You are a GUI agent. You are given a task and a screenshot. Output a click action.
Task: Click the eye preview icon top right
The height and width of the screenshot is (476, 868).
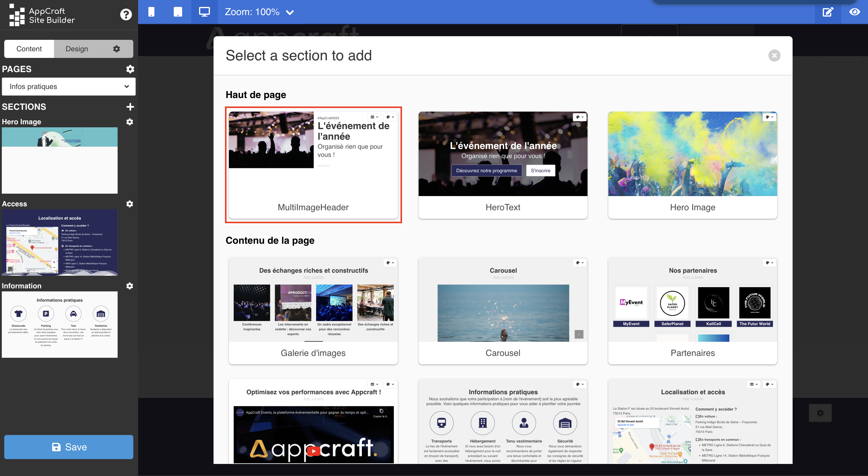(854, 12)
